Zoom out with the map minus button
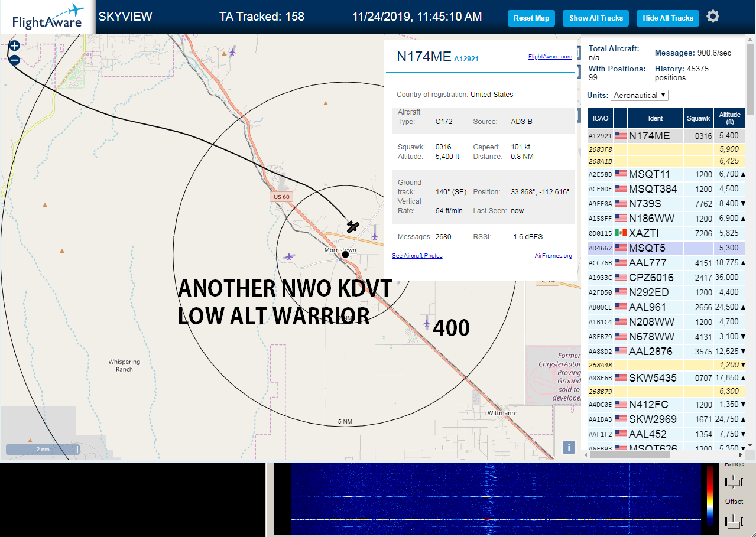756x537 pixels. coord(15,60)
